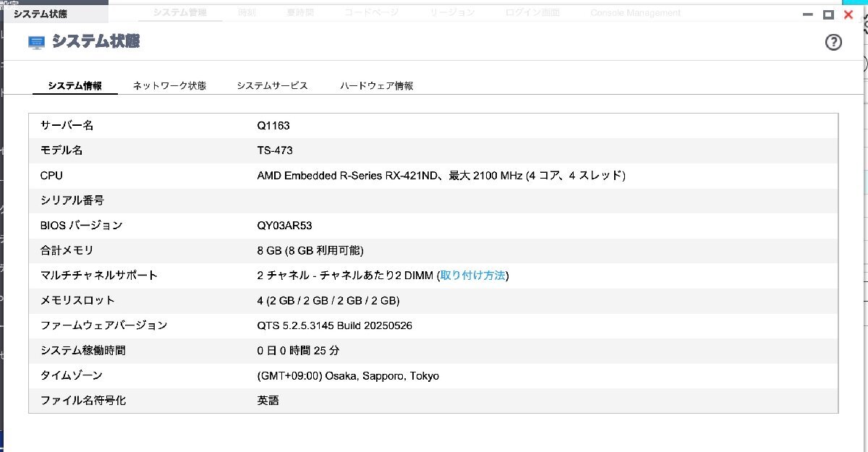Click the BIOS バージョン row label
The height and width of the screenshot is (452, 868).
81,226
